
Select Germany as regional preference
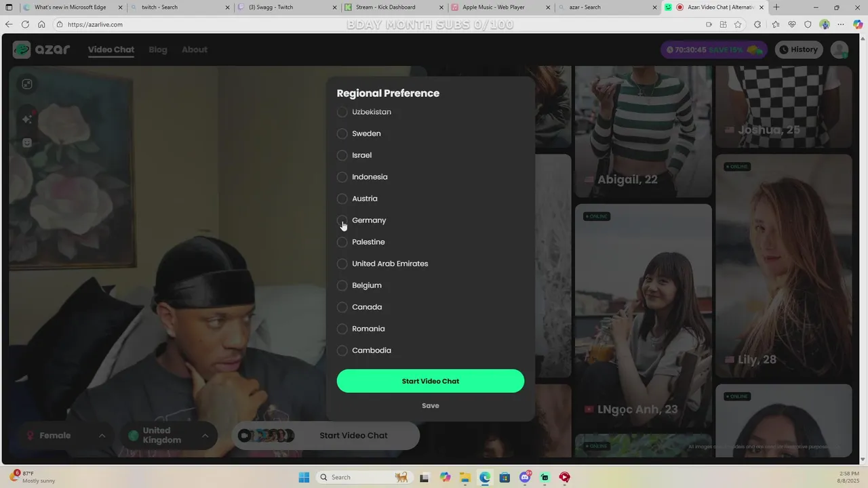[x=342, y=220]
